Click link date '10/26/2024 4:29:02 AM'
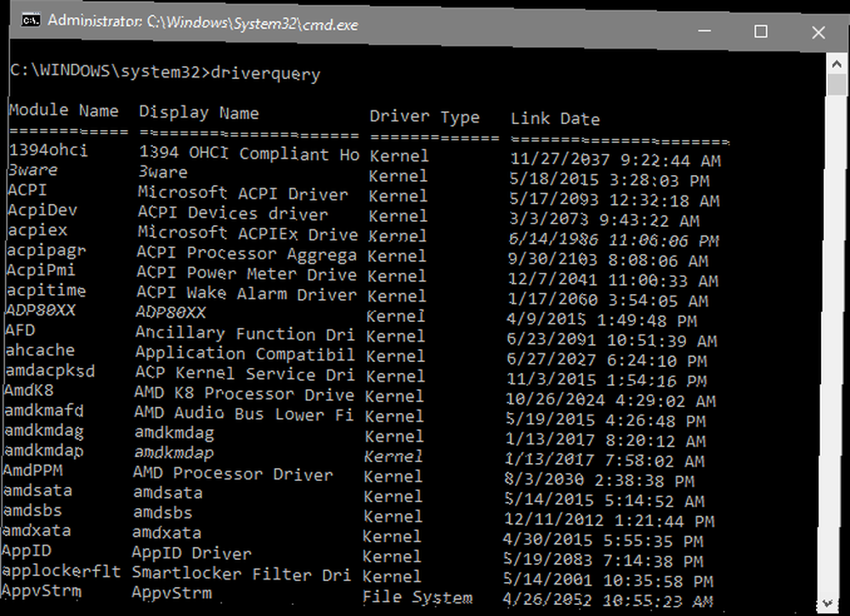The image size is (850, 616). 610,400
